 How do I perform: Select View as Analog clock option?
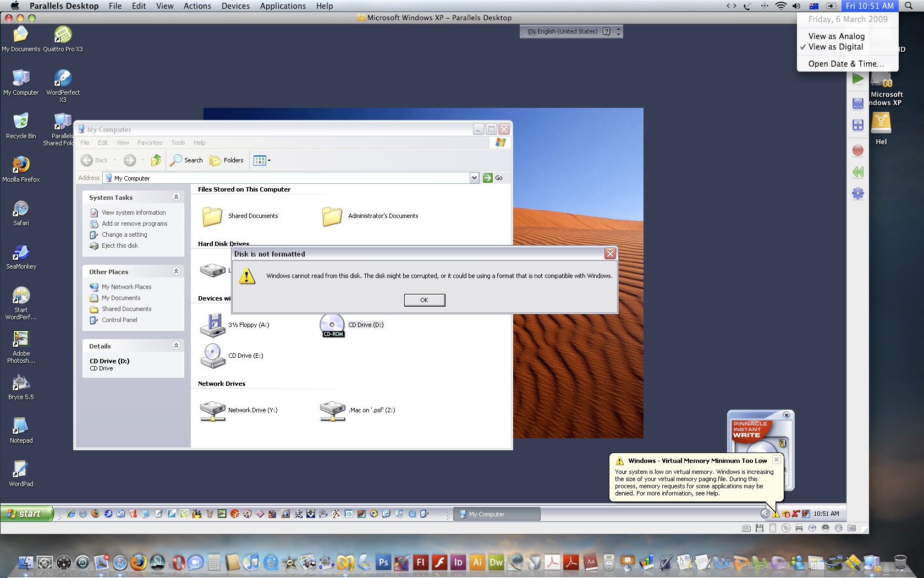point(836,36)
